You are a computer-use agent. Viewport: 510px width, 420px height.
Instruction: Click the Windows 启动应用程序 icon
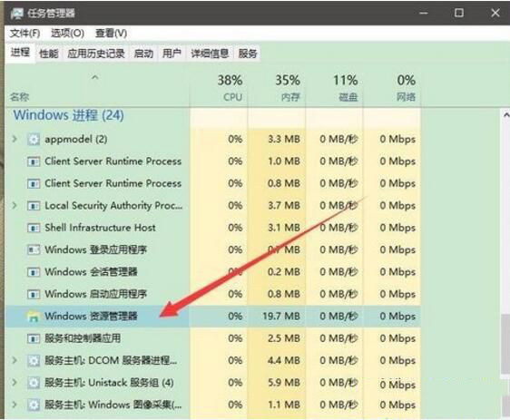click(34, 294)
